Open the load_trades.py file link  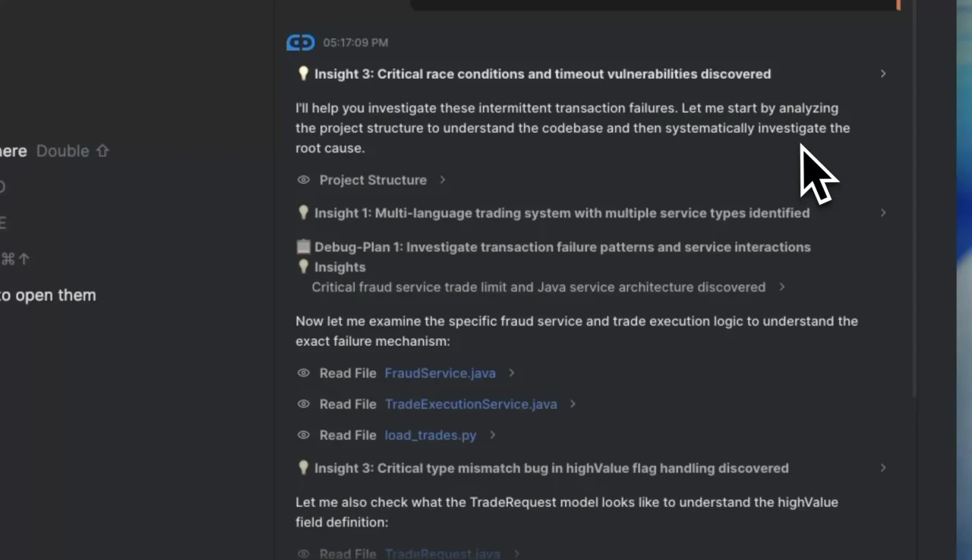point(431,435)
